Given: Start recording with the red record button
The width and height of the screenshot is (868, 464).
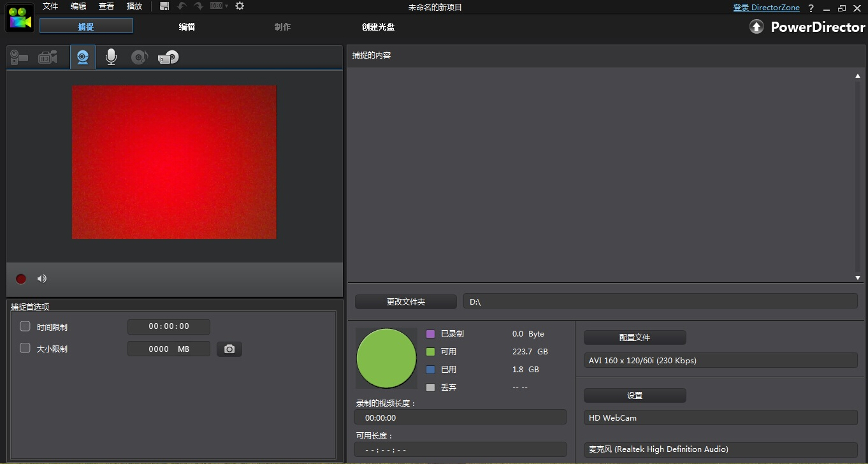Looking at the screenshot, I should pyautogui.click(x=21, y=279).
